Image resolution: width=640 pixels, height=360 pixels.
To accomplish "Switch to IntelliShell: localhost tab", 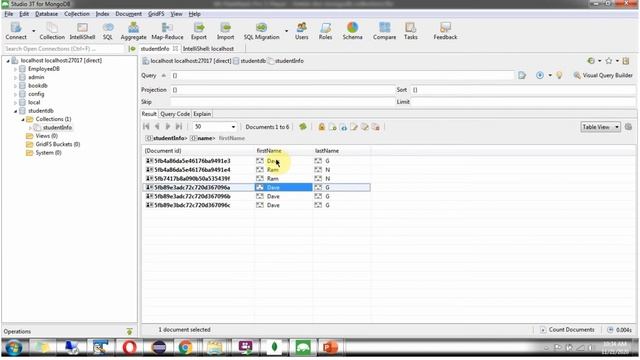I will (x=208, y=49).
